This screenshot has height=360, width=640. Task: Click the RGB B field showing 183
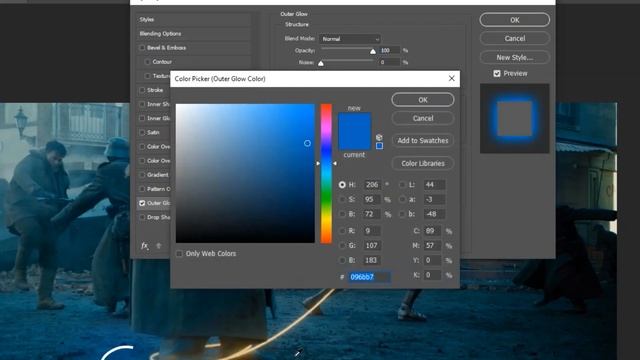click(372, 260)
